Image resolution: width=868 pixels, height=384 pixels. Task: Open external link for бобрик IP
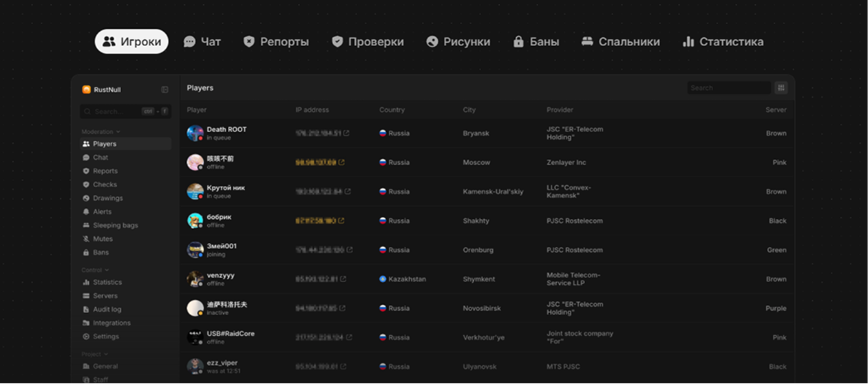click(x=341, y=221)
